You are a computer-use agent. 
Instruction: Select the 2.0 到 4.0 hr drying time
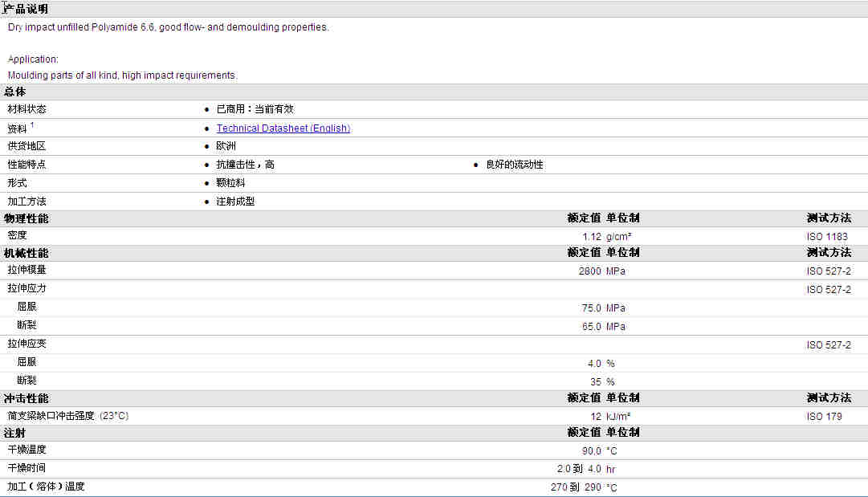point(586,469)
